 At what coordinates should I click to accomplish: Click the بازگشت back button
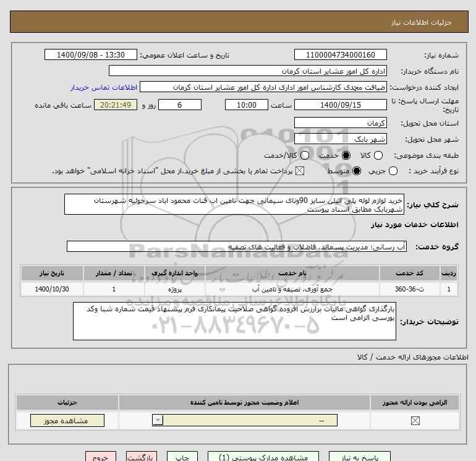[x=142, y=457]
